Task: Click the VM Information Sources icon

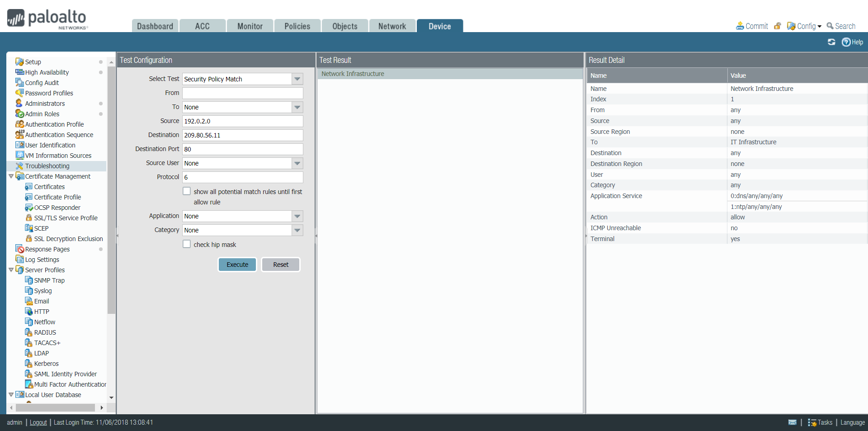Action: 19,156
